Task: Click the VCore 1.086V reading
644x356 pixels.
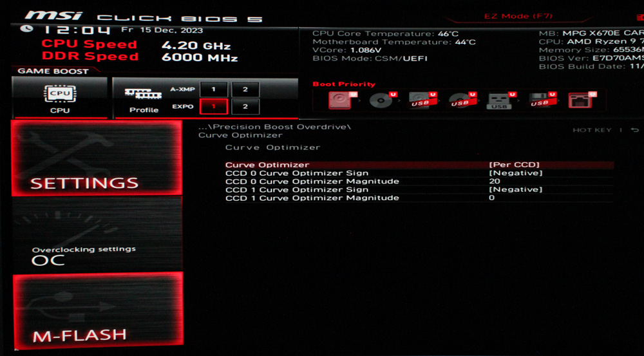Action: (x=346, y=50)
